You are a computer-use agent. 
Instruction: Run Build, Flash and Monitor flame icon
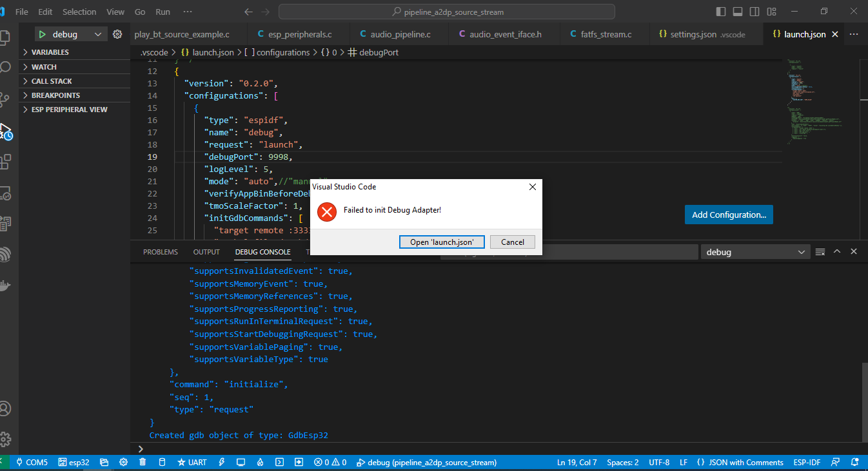261,463
